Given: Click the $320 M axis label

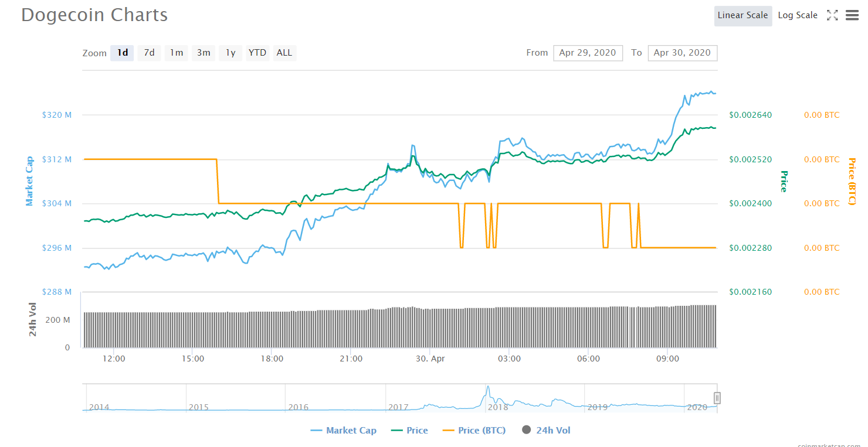Looking at the screenshot, I should [x=57, y=115].
